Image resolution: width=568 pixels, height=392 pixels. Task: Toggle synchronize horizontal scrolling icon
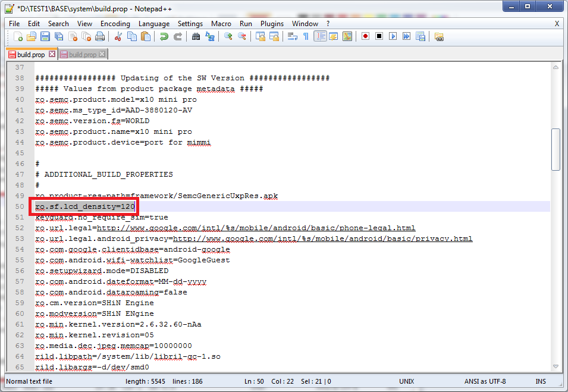pyautogui.click(x=274, y=37)
